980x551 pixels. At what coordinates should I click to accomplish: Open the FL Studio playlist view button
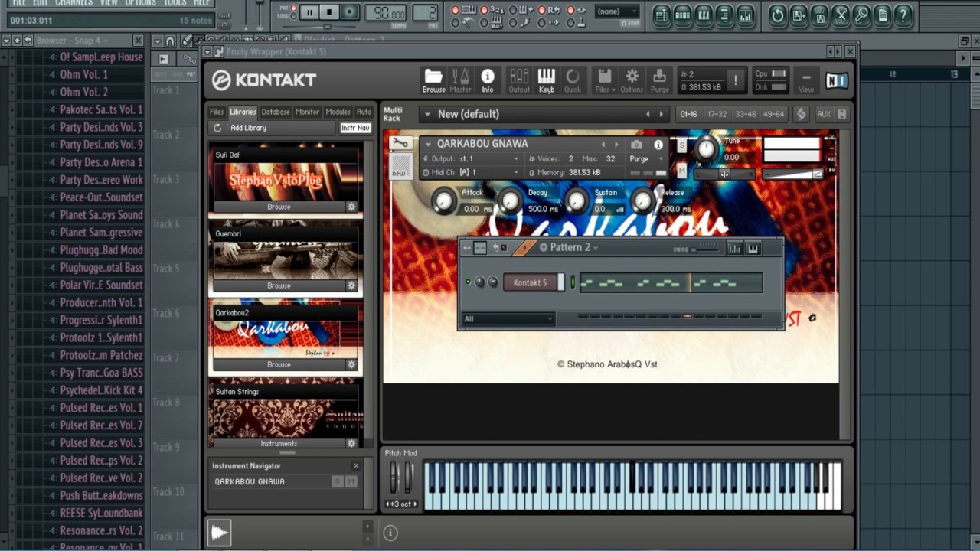(661, 15)
